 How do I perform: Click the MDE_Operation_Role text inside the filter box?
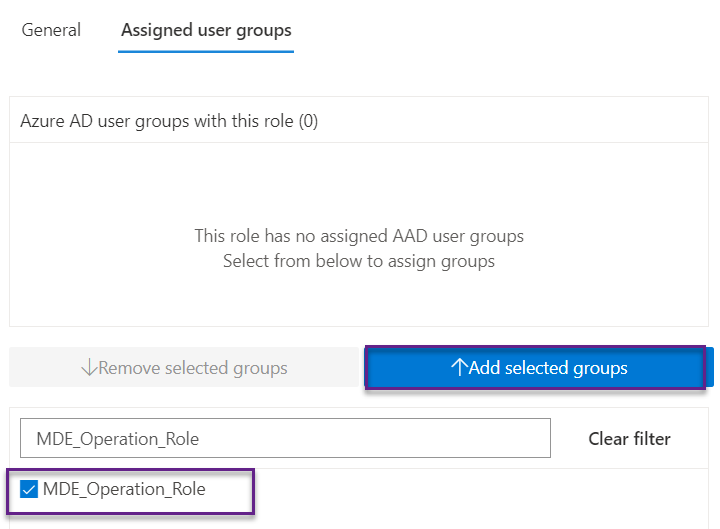(116, 438)
